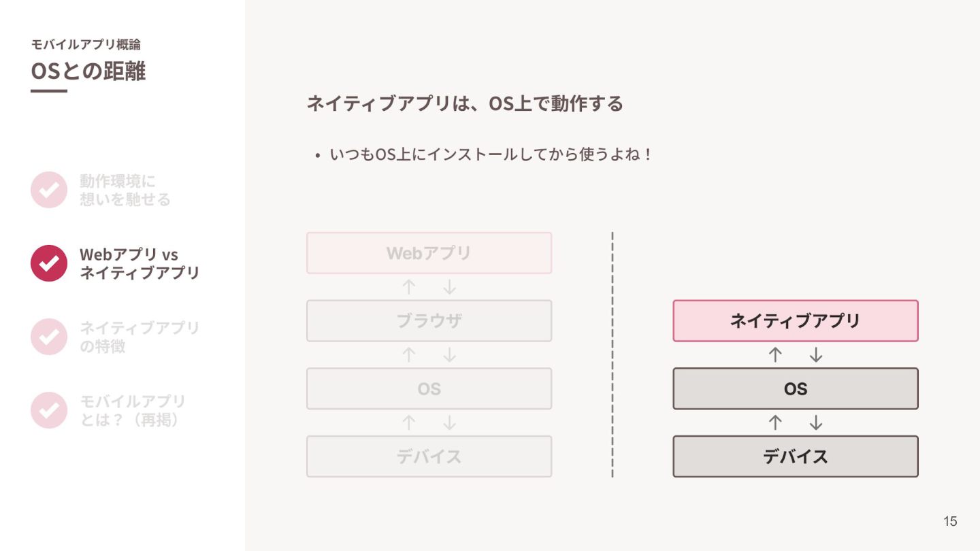Open the ネイティブアプリの特徴 section label
The height and width of the screenshot is (551, 980).
[x=140, y=337]
